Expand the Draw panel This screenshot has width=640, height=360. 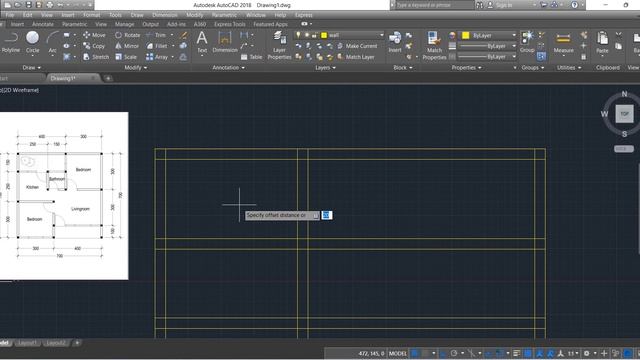[32, 67]
